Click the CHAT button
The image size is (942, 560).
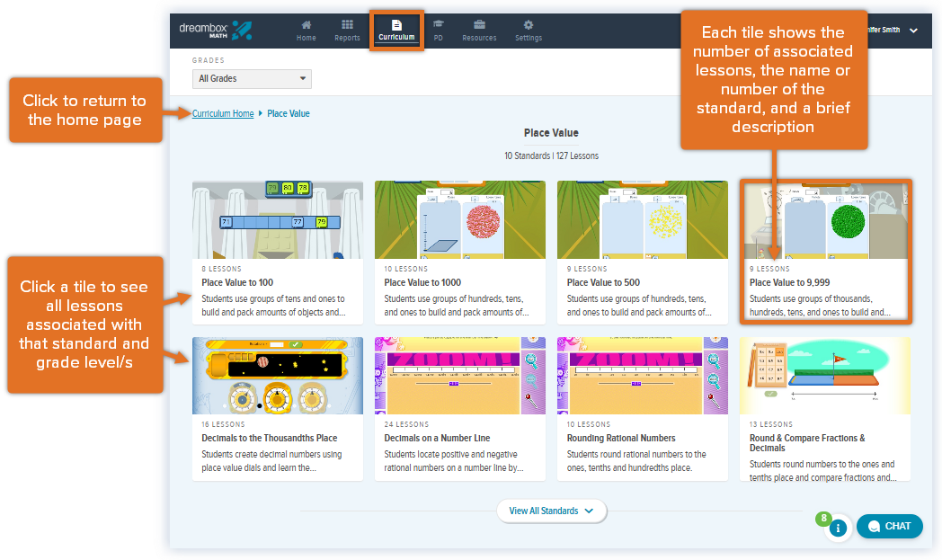tap(889, 526)
